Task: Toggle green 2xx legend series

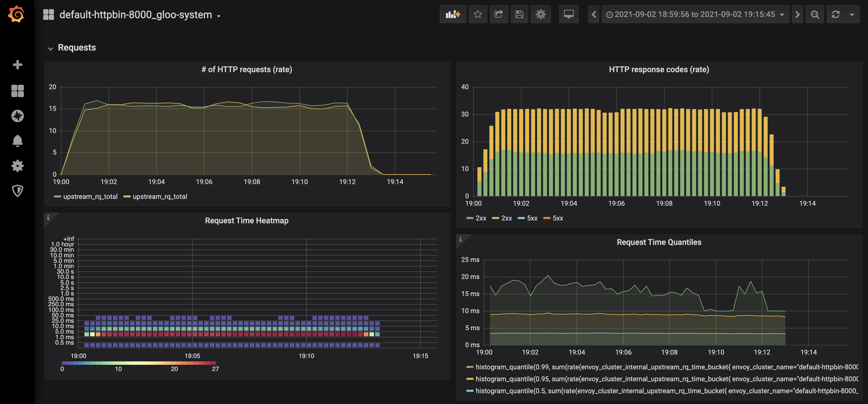Action: 481,218
